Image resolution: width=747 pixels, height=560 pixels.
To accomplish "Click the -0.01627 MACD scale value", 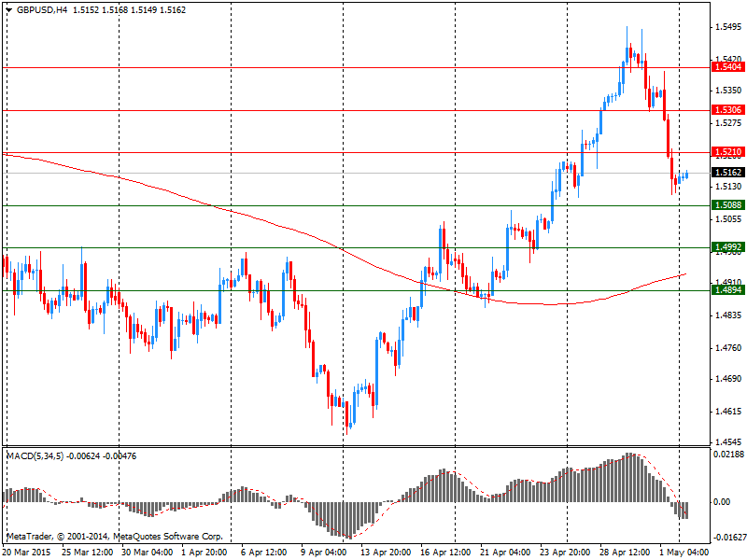I will [728, 538].
